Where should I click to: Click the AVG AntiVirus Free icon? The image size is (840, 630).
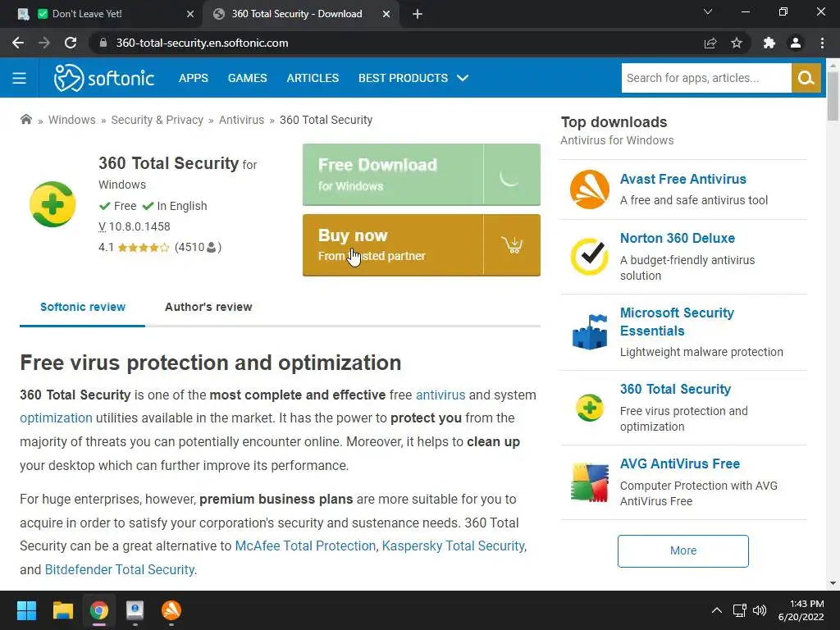tap(589, 482)
